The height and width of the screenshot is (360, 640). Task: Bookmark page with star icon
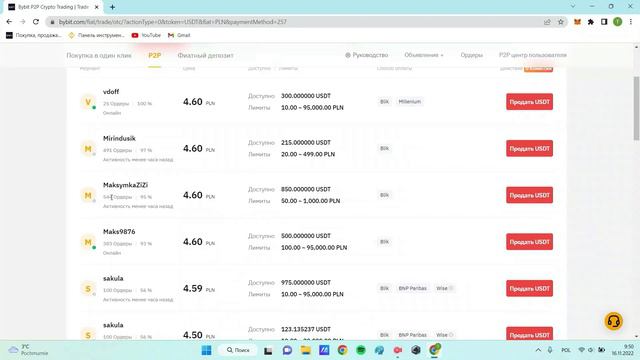pos(561,22)
